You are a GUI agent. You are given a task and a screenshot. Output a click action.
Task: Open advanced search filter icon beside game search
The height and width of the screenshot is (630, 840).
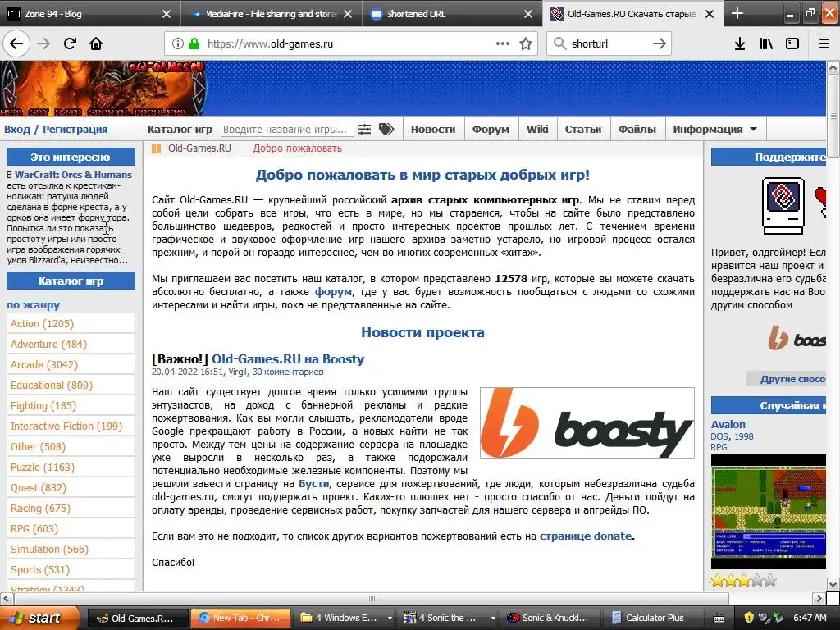[364, 129]
